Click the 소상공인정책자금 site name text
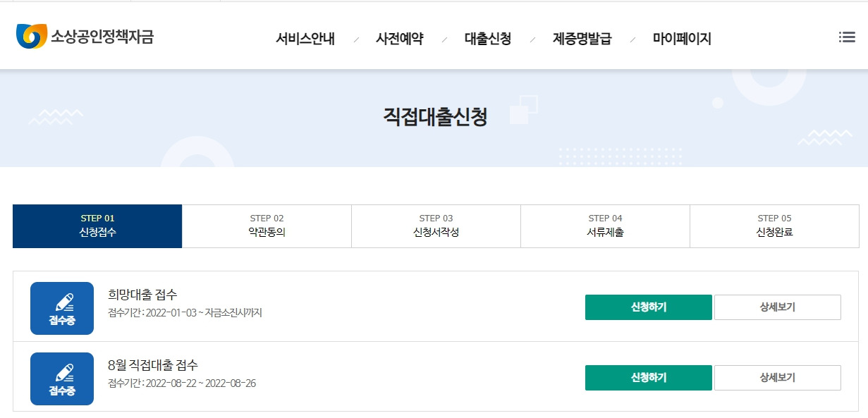Screen dimensions: 868x418 click(102, 37)
